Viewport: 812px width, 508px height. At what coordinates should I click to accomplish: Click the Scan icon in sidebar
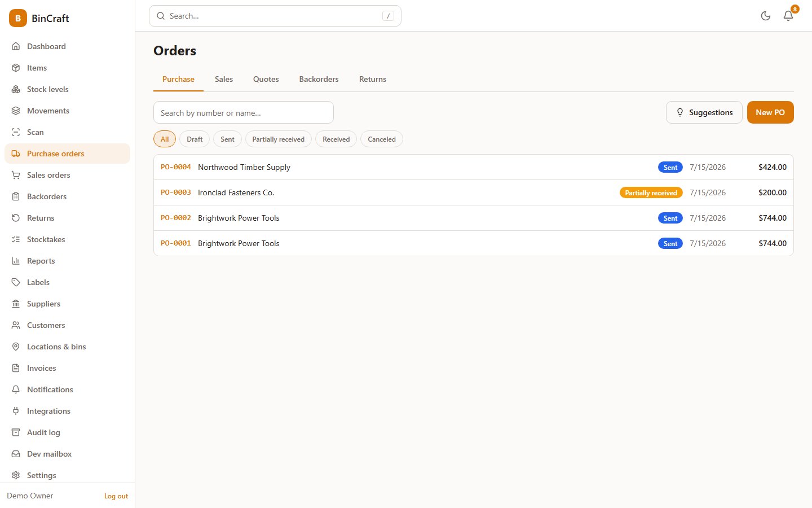[x=16, y=132]
